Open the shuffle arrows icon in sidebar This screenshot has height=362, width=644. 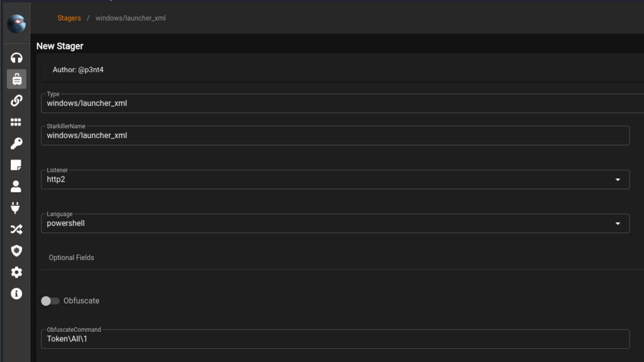[x=16, y=229]
